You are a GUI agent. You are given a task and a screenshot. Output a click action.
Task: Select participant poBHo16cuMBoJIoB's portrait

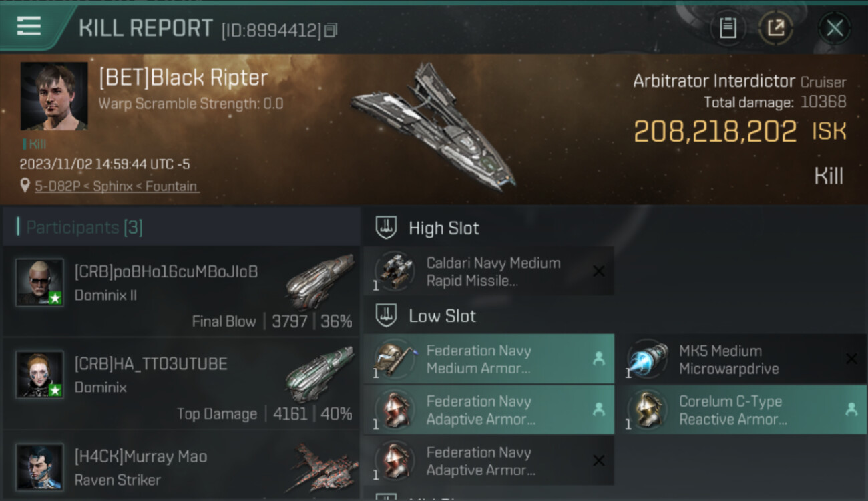pos(40,282)
